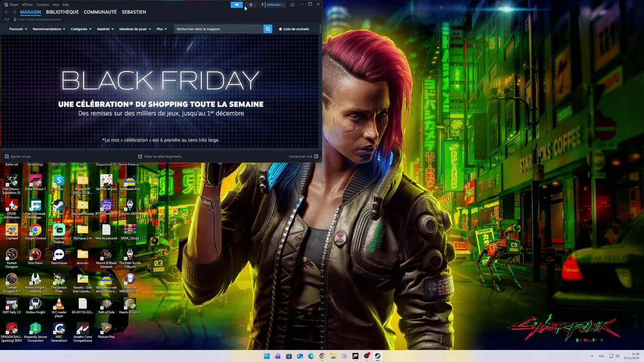Switch to the SEBASTIEN profile tab
The height and width of the screenshot is (362, 644).
coord(134,12)
